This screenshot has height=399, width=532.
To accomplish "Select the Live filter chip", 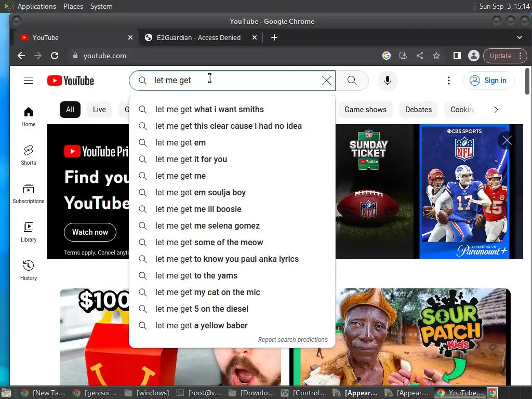I will 99,110.
